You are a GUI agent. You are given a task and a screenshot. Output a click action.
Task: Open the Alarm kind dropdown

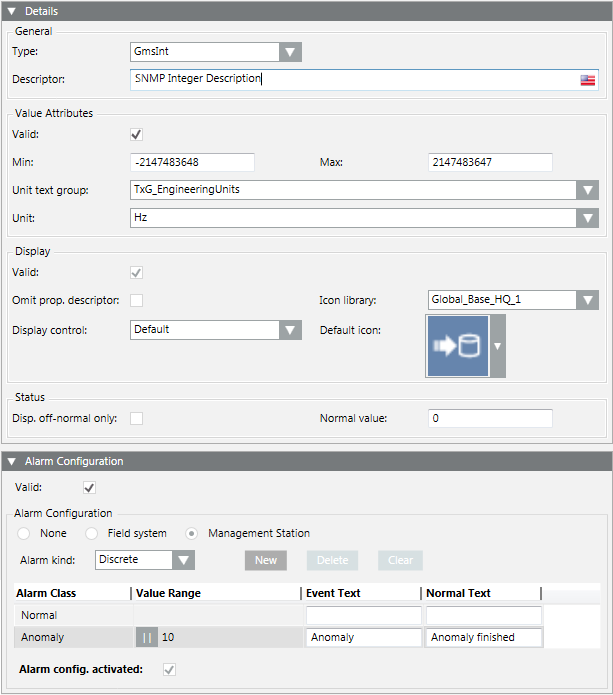point(183,560)
